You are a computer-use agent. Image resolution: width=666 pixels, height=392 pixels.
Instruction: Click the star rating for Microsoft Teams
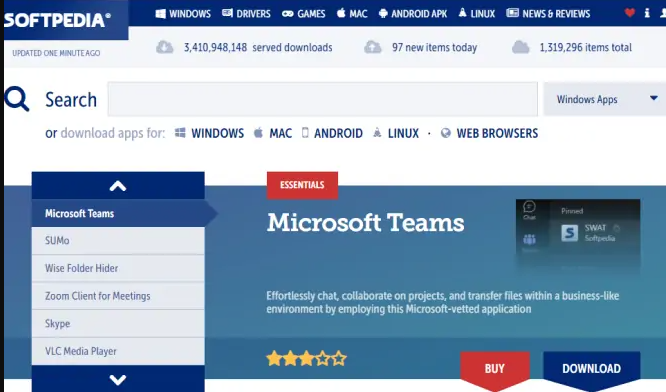click(x=306, y=359)
